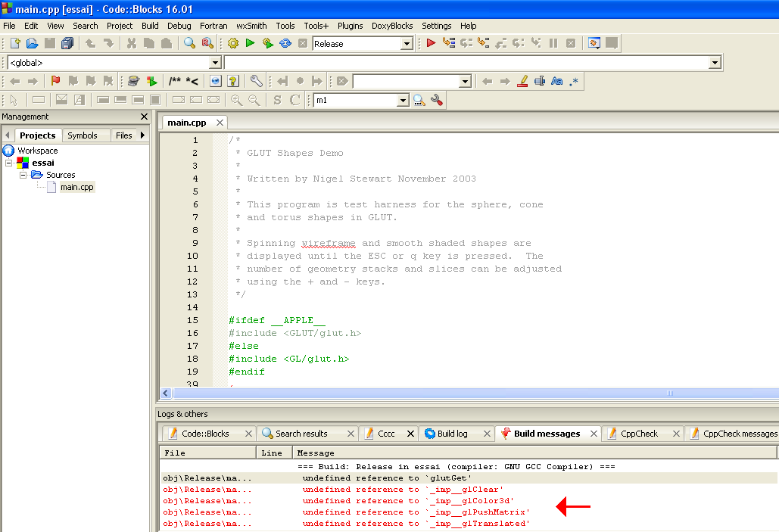
Task: Open the Find magnifier tool
Action: 189,43
